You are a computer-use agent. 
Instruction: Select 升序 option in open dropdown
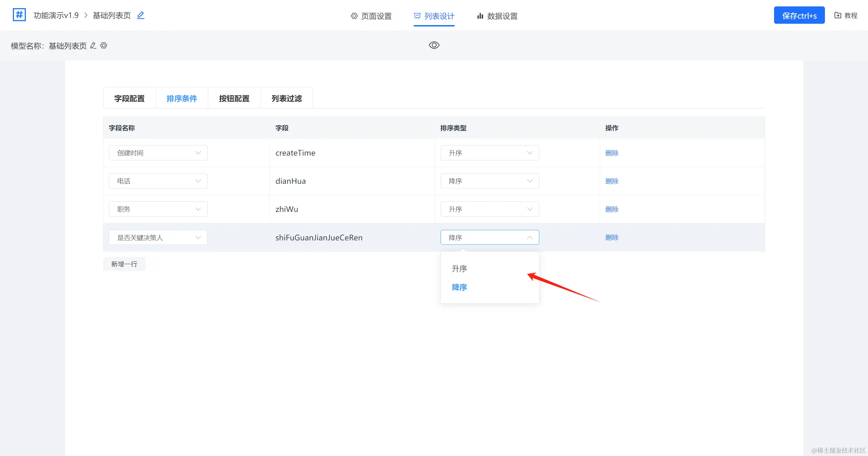point(459,269)
